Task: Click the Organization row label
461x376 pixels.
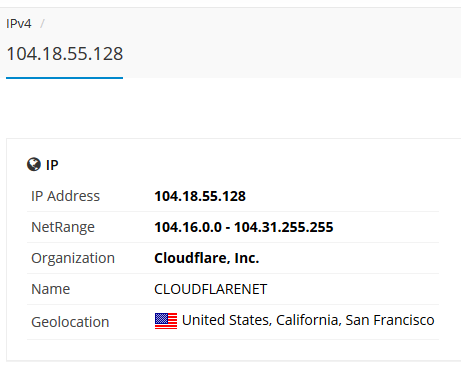Action: [73, 258]
